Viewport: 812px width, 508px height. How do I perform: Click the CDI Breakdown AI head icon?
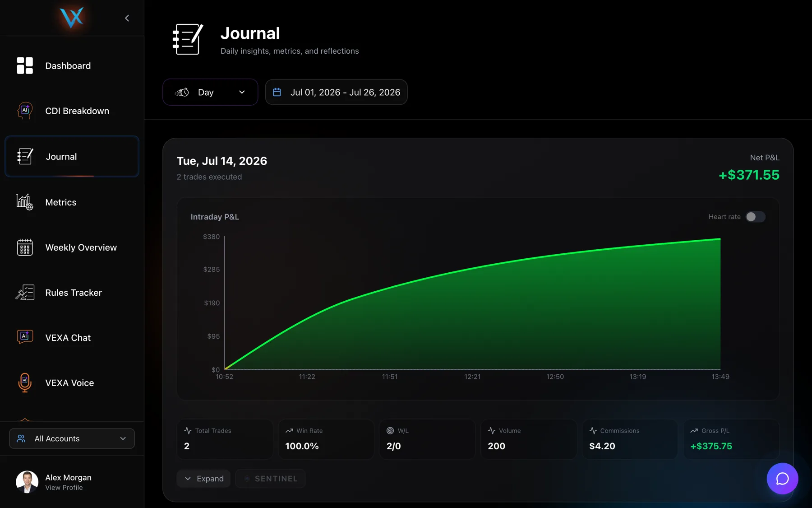(x=25, y=111)
